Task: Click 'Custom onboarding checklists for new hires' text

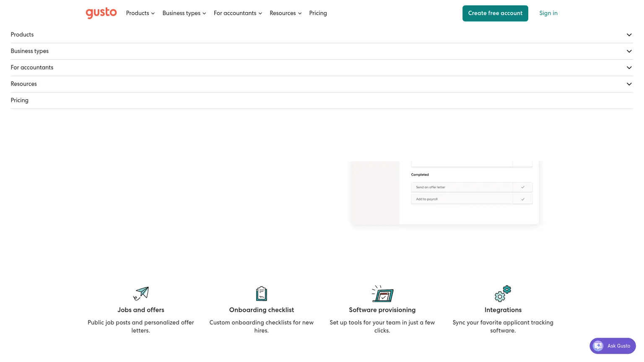Action: [262, 326]
